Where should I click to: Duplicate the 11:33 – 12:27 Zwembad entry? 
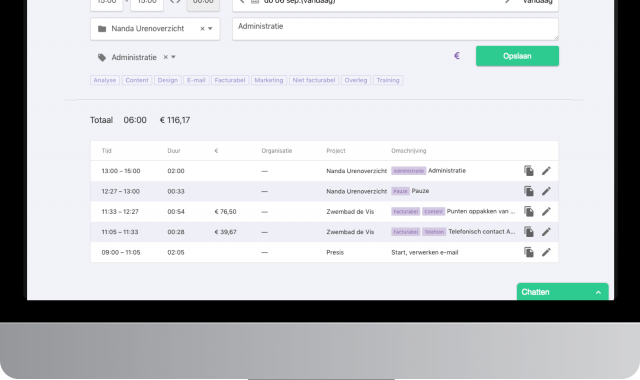click(529, 211)
